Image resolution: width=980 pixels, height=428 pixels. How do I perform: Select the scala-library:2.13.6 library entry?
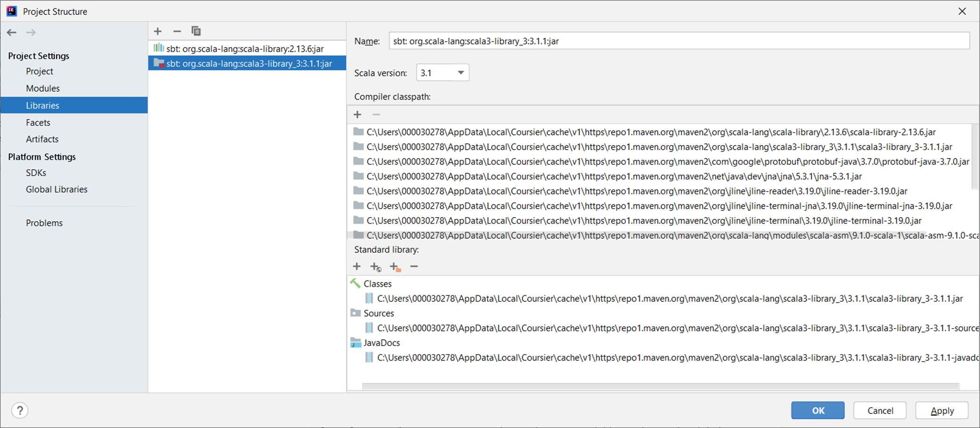pos(245,49)
